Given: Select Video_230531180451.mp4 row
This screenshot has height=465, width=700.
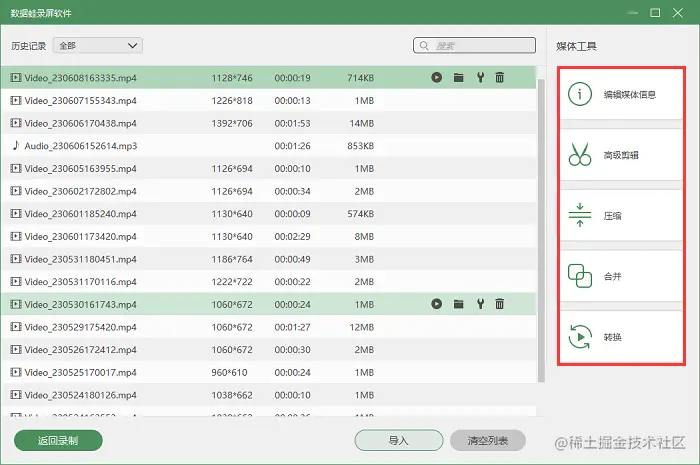Looking at the screenshot, I should coord(269,259).
